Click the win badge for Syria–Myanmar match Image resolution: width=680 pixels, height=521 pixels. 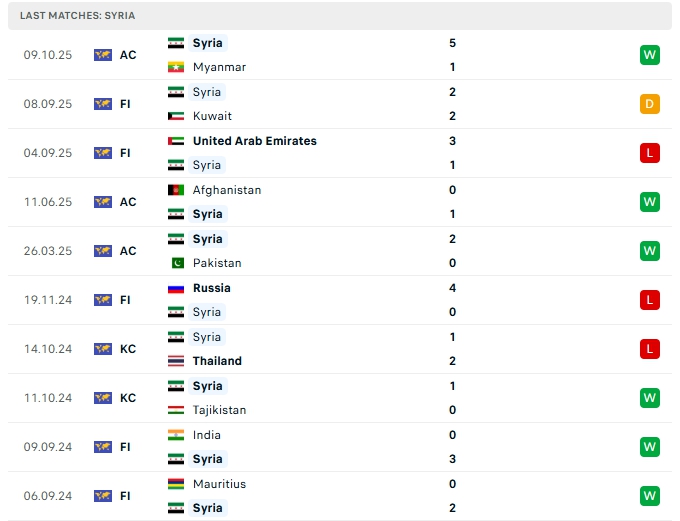point(650,55)
